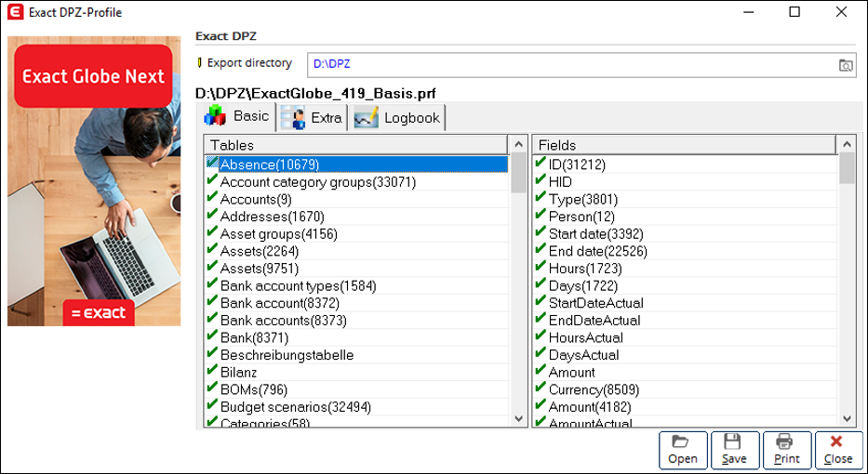Screen dimensions: 868x474
Task: Switch to the Basic tab
Action: (236, 117)
